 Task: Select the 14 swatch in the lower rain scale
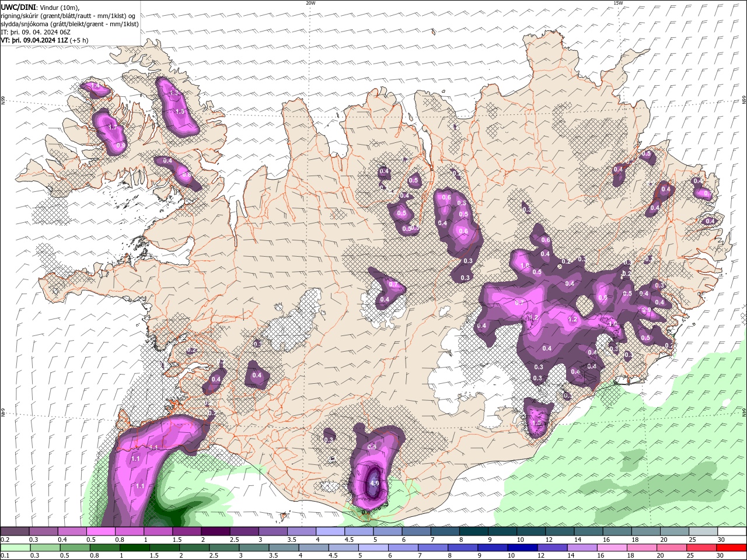pos(582,548)
